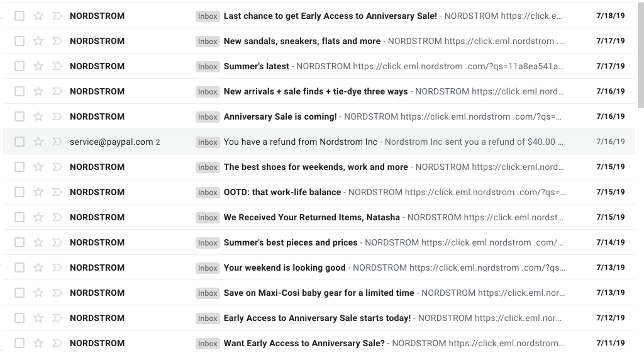This screenshot has width=644, height=355.
Task: Star the PayPal refund email
Action: [x=38, y=142]
